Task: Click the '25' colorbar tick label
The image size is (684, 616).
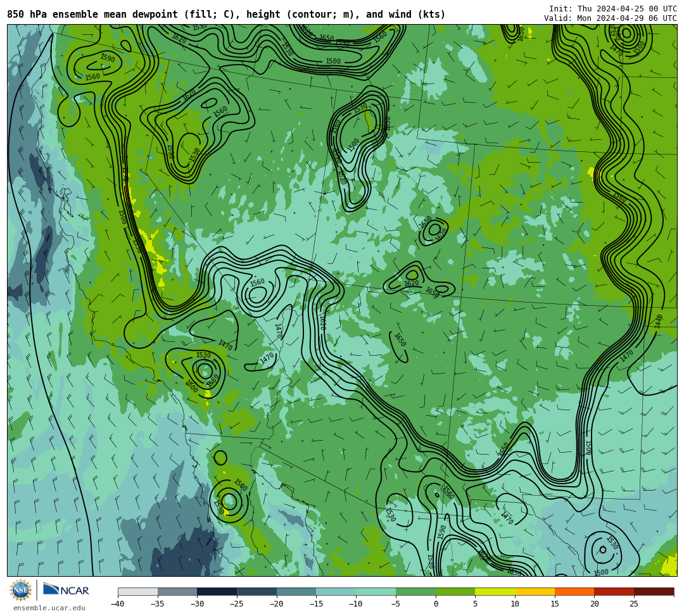Action: tap(634, 604)
